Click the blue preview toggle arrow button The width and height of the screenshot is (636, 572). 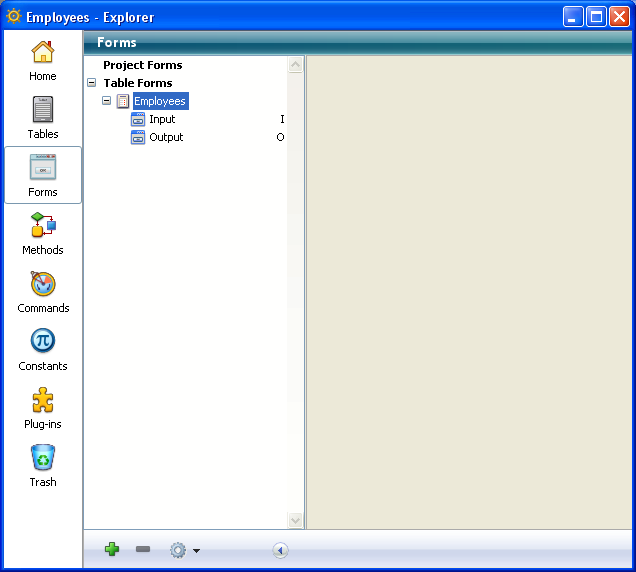point(280,550)
